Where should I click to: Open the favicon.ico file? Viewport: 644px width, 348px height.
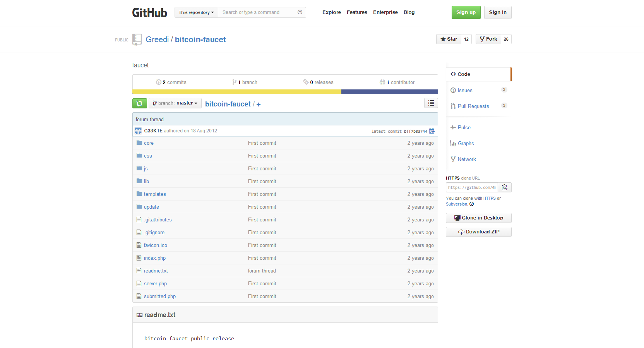coord(156,245)
